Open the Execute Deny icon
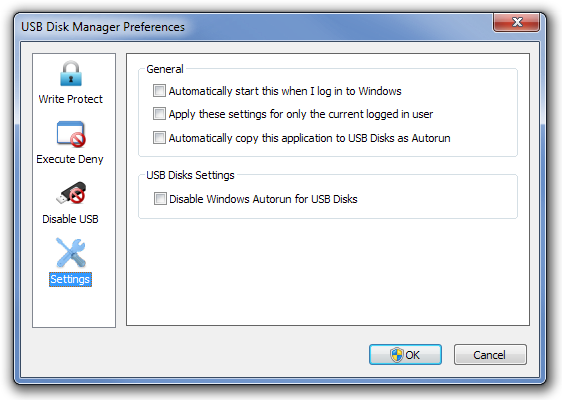This screenshot has width=562, height=400. pyautogui.click(x=71, y=134)
